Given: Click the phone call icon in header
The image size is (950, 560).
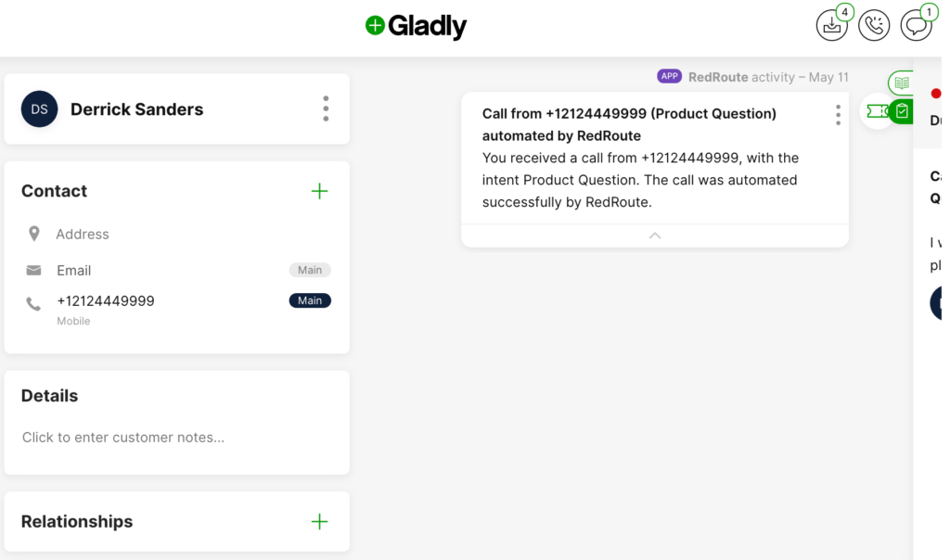Looking at the screenshot, I should (874, 26).
